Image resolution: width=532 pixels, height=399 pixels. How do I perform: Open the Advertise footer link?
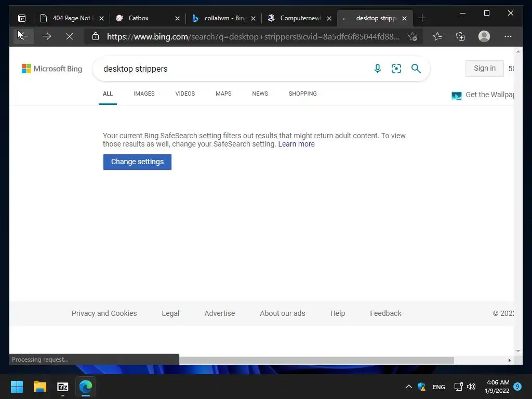click(220, 313)
